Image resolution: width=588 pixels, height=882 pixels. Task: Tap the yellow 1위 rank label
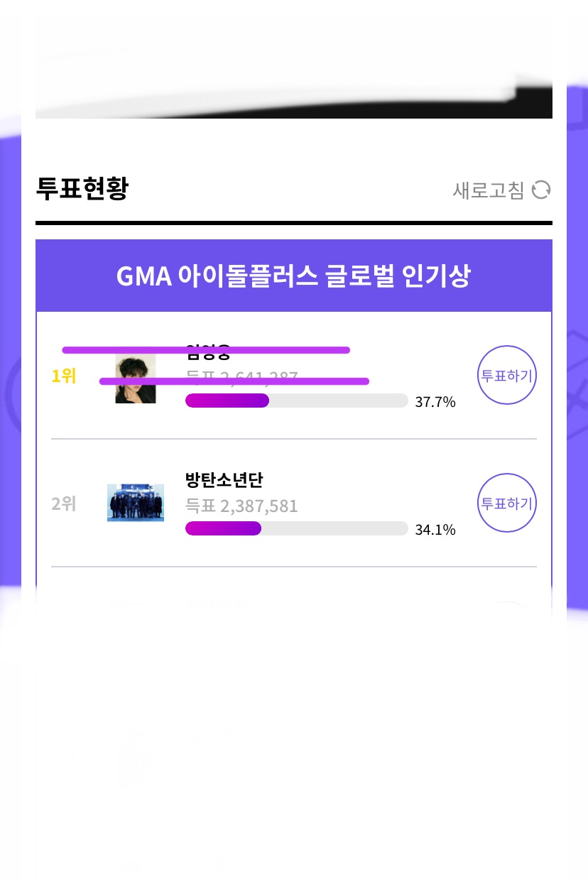tap(64, 376)
